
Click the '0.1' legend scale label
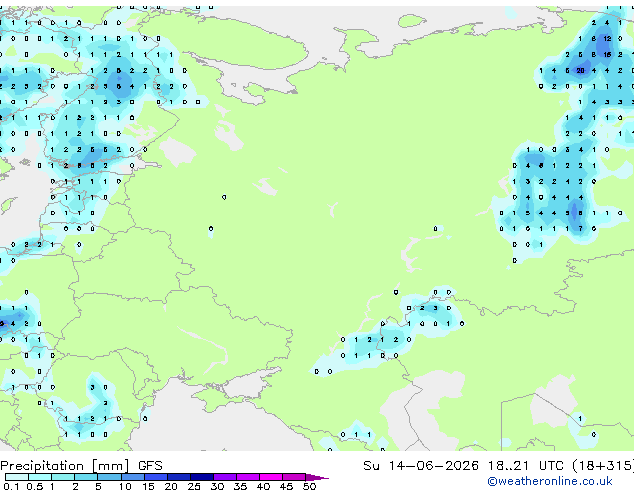[11, 486]
